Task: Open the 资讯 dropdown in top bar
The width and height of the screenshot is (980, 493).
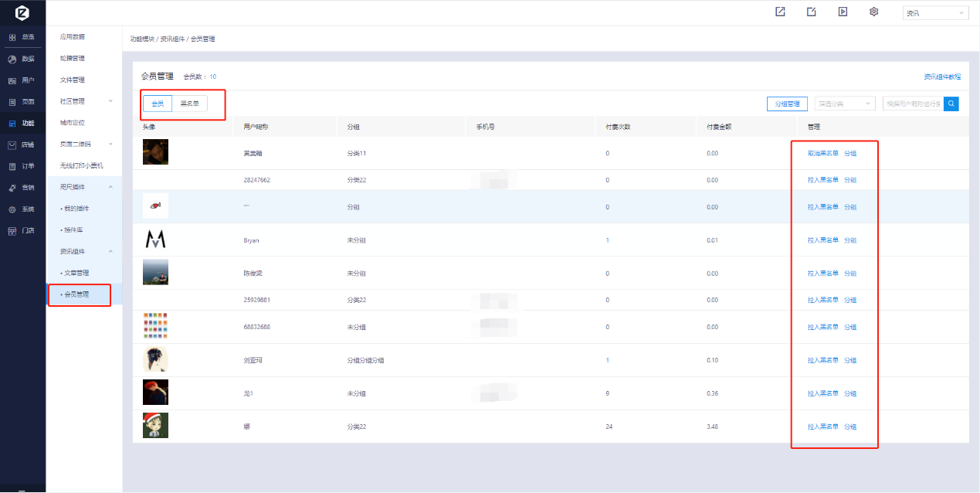Action: (x=935, y=13)
